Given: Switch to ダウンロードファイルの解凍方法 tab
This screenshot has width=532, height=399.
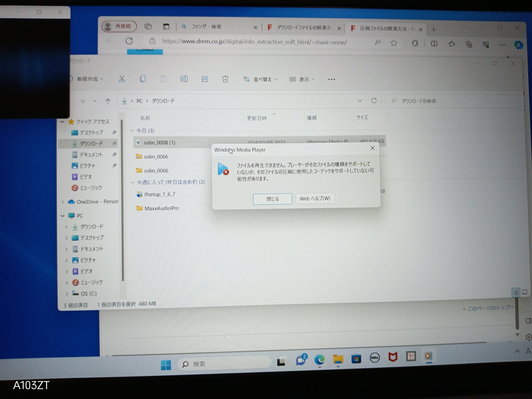Looking at the screenshot, I should point(304,28).
